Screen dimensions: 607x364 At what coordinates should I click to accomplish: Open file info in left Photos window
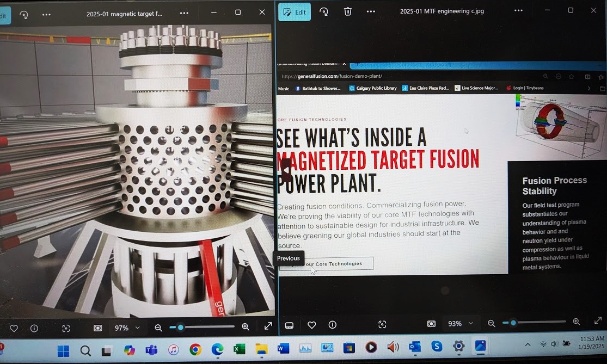coord(34,328)
